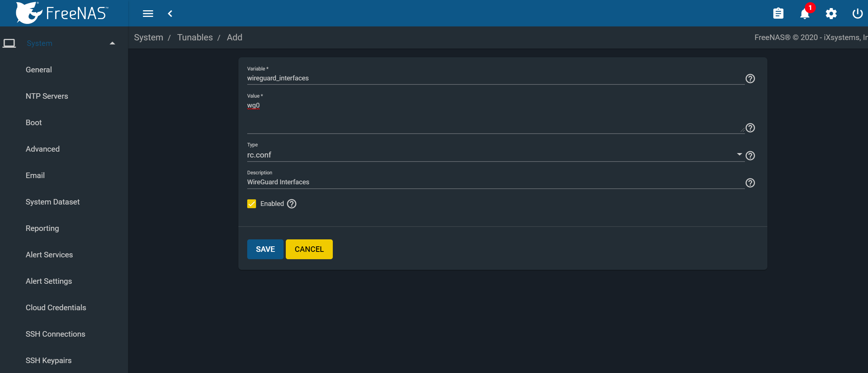This screenshot has height=373, width=868.
Task: Focus the Variable input field
Action: click(495, 78)
